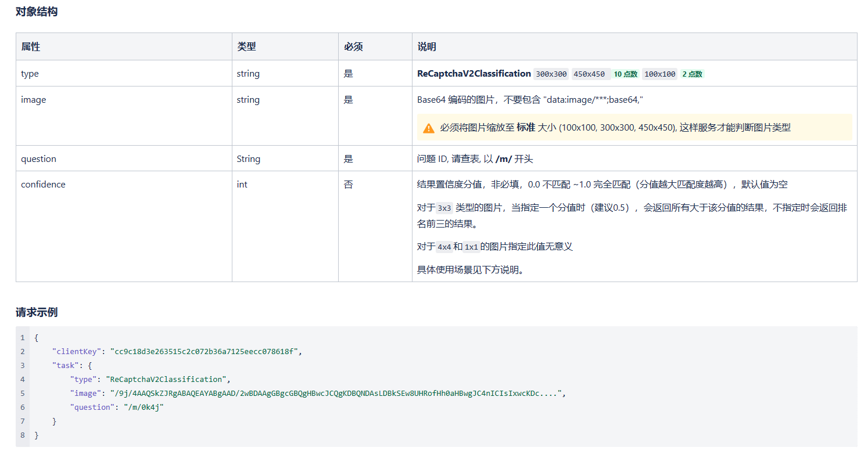Click the "对象结构" section heading
This screenshot has height=458, width=868.
point(37,12)
